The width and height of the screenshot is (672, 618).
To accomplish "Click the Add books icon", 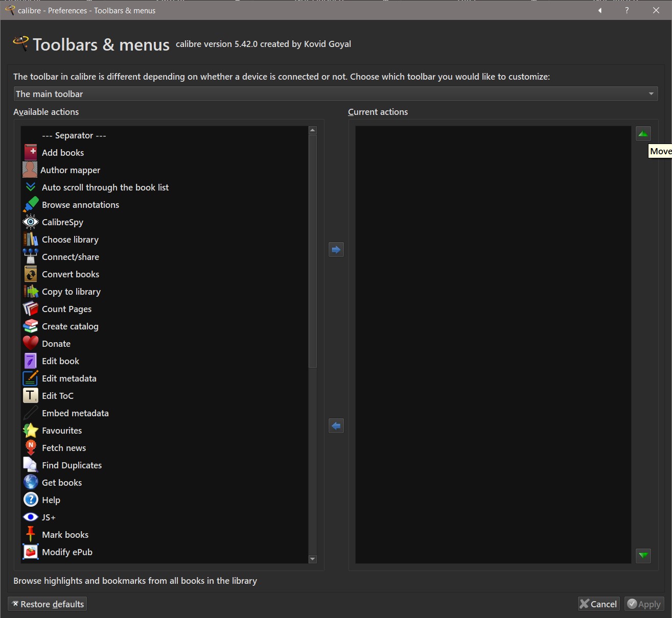I will click(31, 152).
